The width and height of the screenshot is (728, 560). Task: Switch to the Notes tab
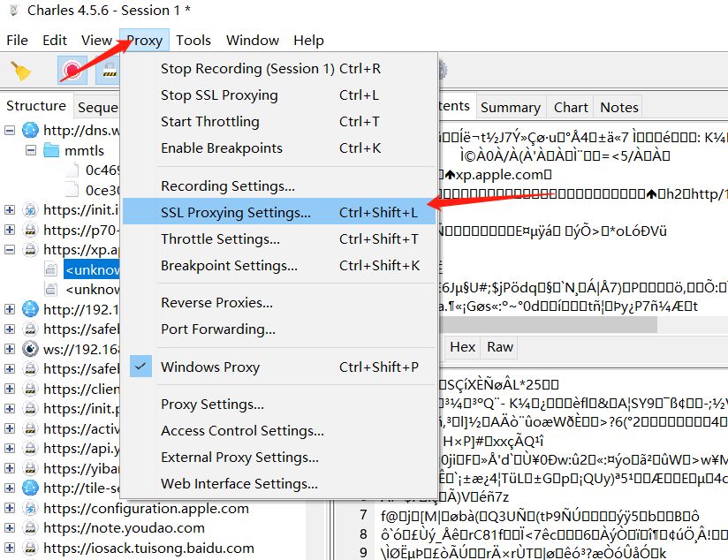pyautogui.click(x=619, y=107)
